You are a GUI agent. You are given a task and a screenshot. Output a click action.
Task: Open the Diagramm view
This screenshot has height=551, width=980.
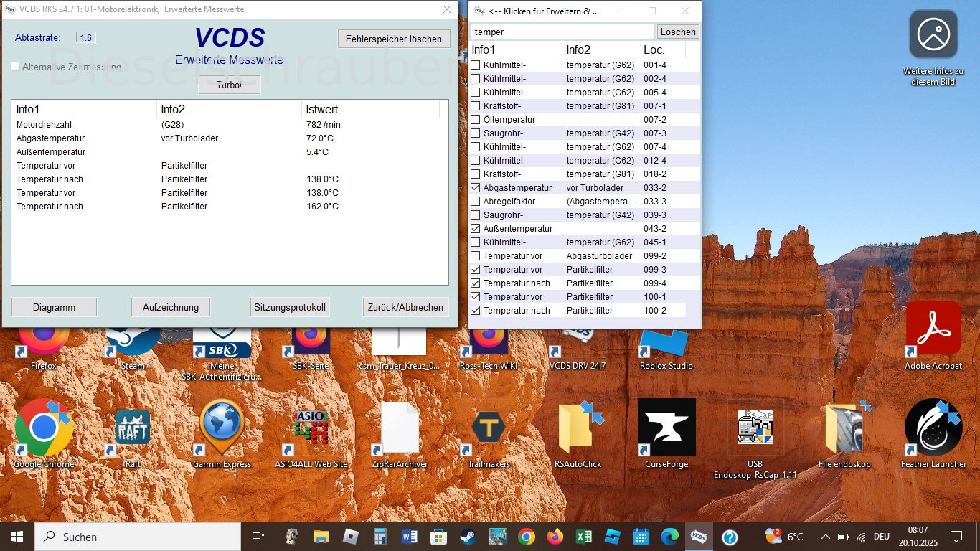pos(54,307)
